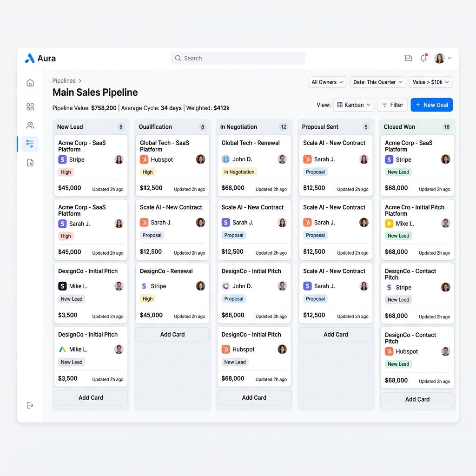
Task: Open the All Owners dropdown
Action: (327, 82)
